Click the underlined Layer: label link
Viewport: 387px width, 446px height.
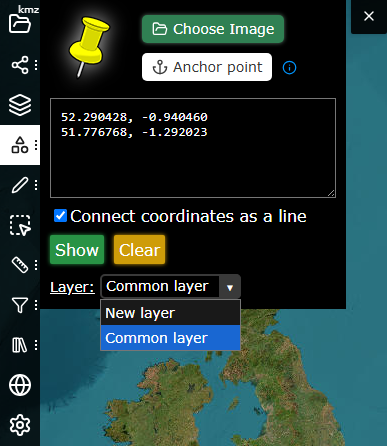pyautogui.click(x=72, y=287)
